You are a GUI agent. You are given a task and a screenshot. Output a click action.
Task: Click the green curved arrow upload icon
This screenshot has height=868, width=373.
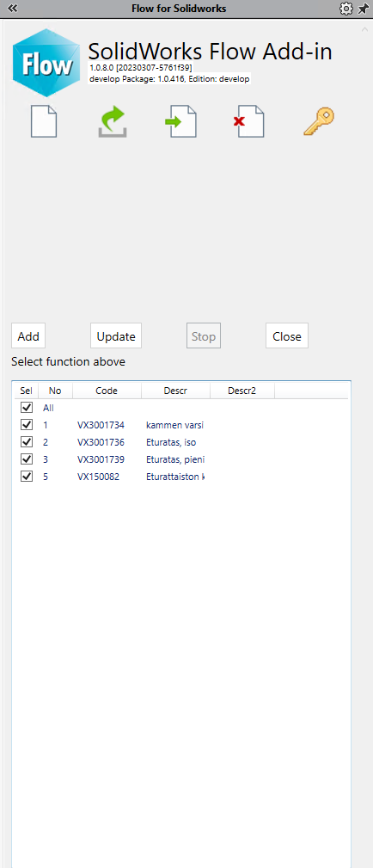coord(113,122)
